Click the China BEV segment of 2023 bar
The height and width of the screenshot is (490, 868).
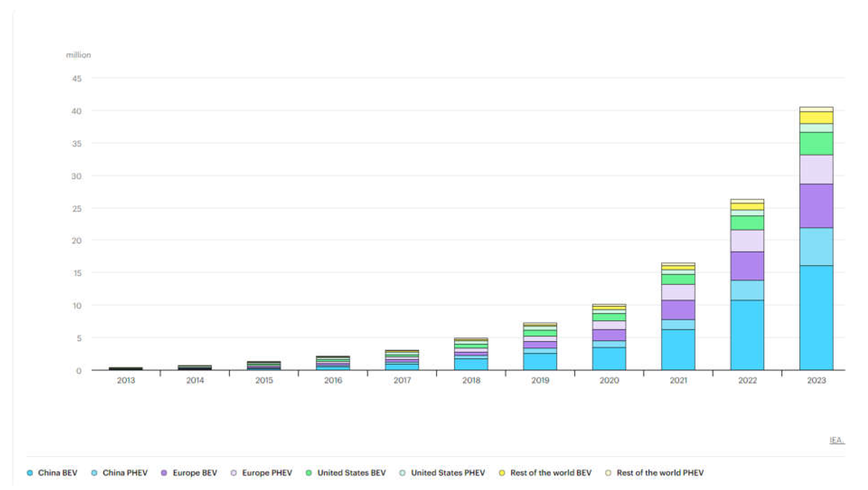click(816, 318)
